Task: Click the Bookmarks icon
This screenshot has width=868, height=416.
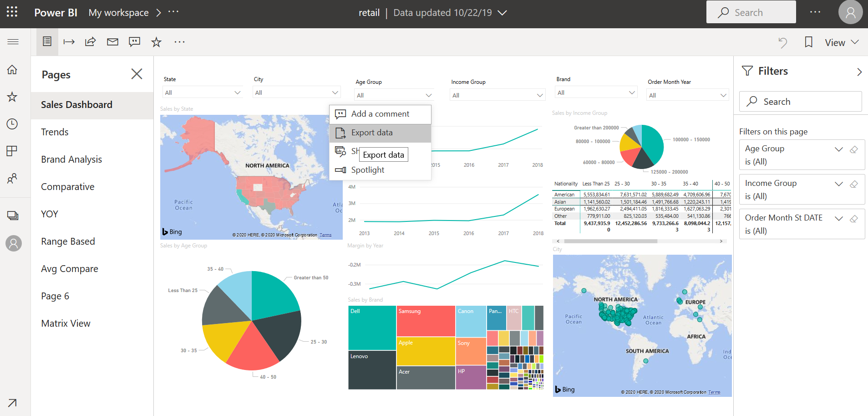Action: point(808,42)
